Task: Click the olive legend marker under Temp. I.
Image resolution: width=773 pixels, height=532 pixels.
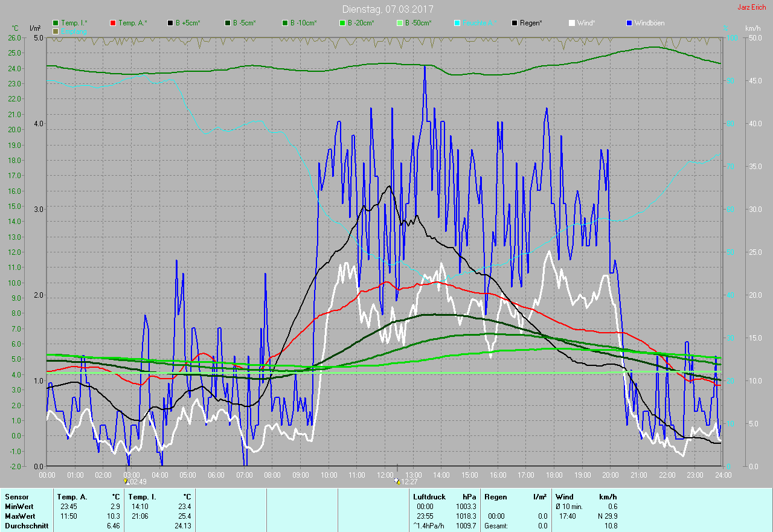Action: pos(56,31)
